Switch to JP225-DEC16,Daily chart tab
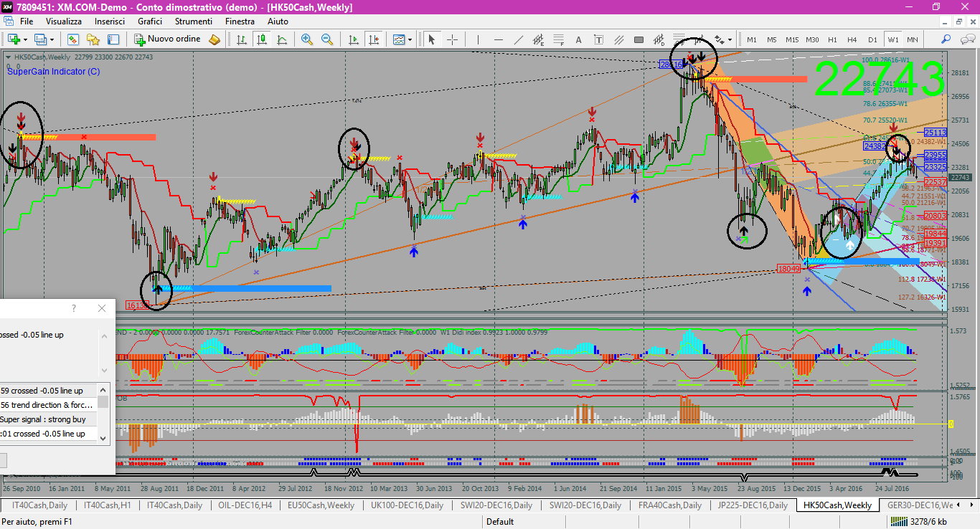 [x=752, y=505]
